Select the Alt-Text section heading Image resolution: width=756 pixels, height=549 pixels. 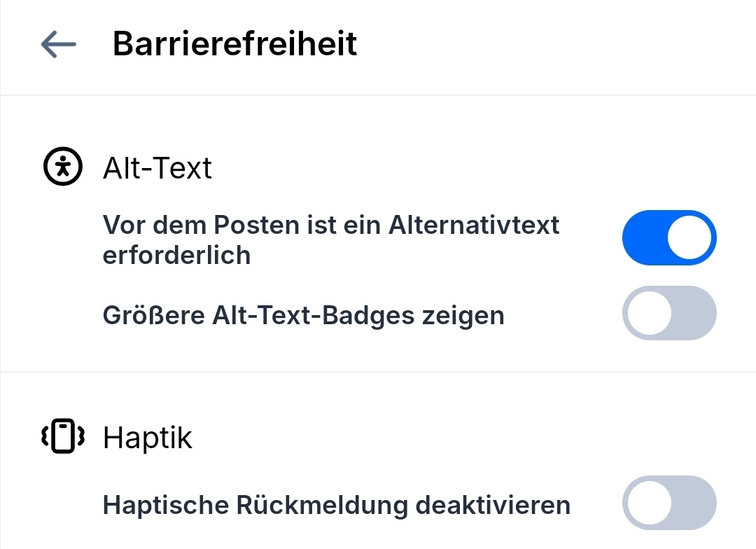[x=157, y=168]
